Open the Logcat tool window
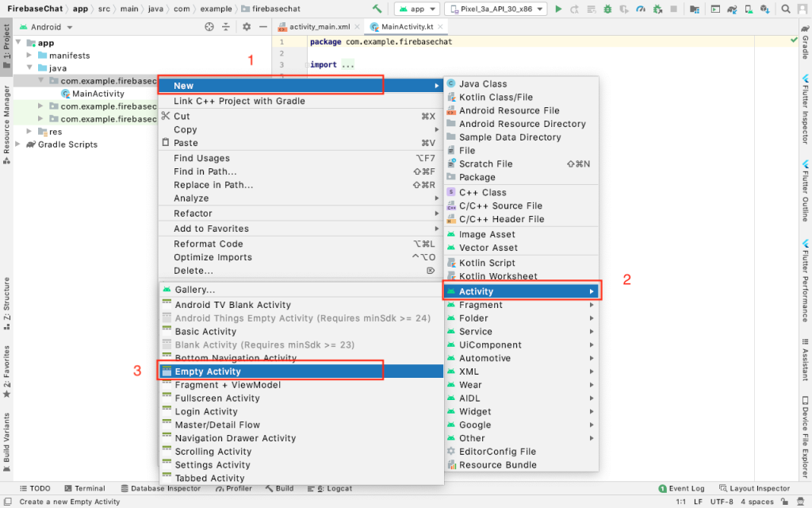 329,488
